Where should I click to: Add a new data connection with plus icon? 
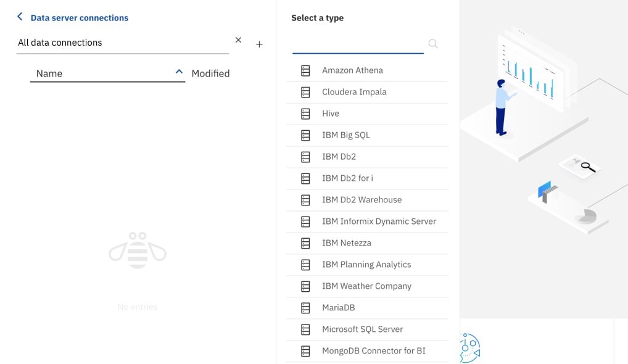click(259, 44)
